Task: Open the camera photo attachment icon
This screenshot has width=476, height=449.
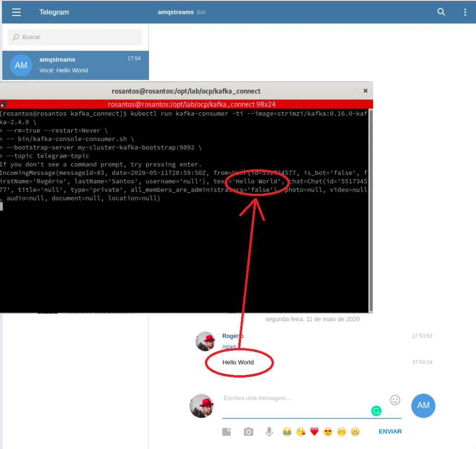Action: [248, 431]
